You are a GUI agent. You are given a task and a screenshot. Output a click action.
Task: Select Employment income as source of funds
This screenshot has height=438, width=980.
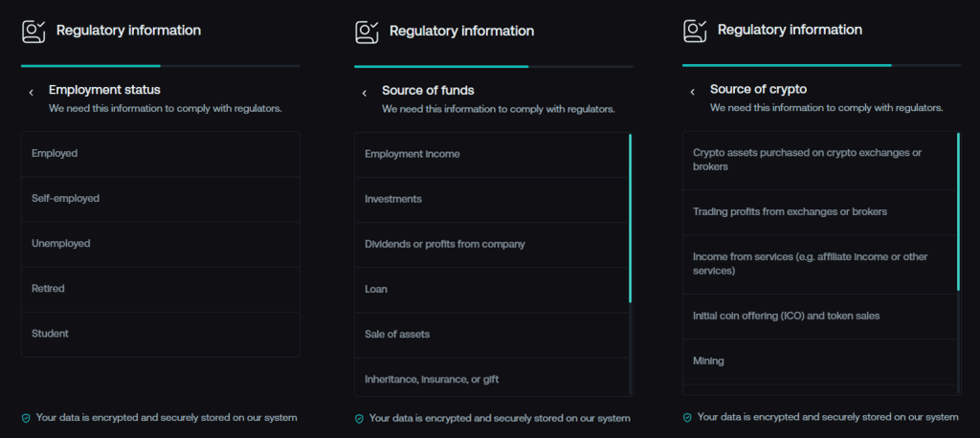tap(491, 155)
